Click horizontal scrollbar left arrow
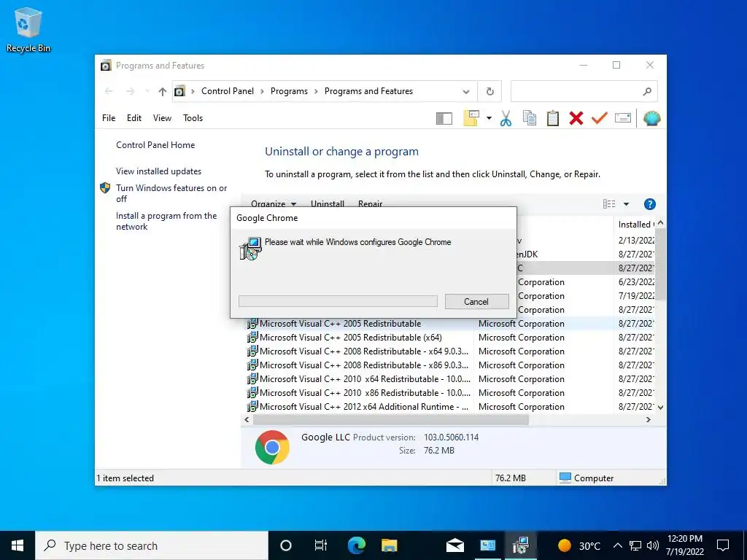The image size is (747, 560). point(247,419)
